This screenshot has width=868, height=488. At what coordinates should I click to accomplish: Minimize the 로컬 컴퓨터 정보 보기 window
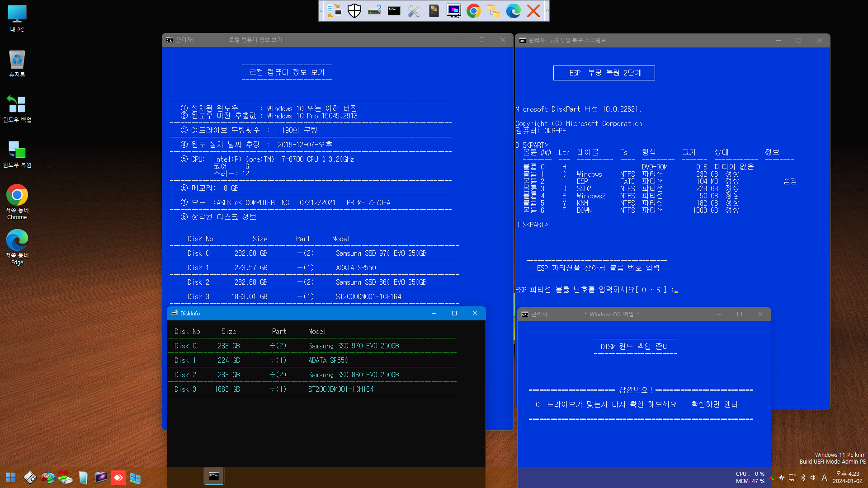pos(462,40)
